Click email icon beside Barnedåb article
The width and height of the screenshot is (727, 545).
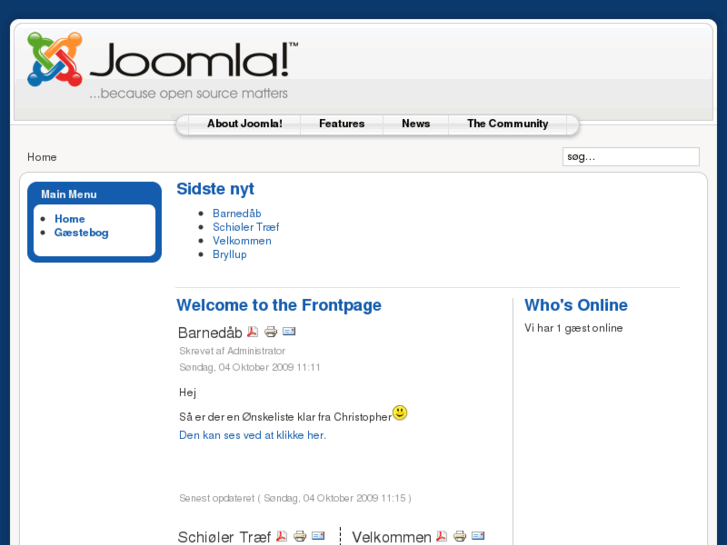289,331
